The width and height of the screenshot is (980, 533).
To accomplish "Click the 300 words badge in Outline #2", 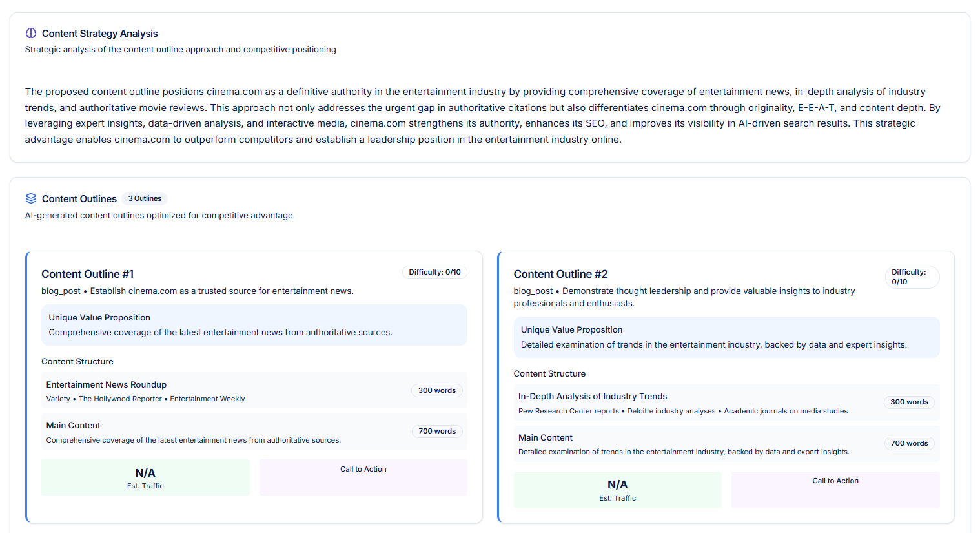I will (x=909, y=402).
